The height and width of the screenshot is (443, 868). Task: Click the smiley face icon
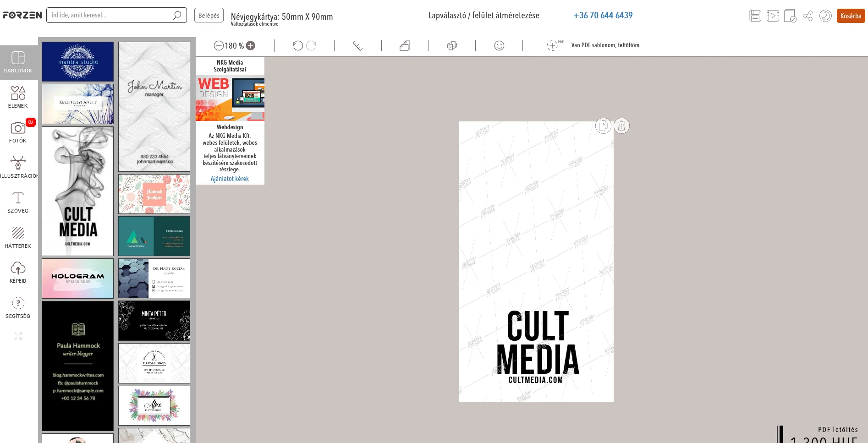pyautogui.click(x=499, y=45)
